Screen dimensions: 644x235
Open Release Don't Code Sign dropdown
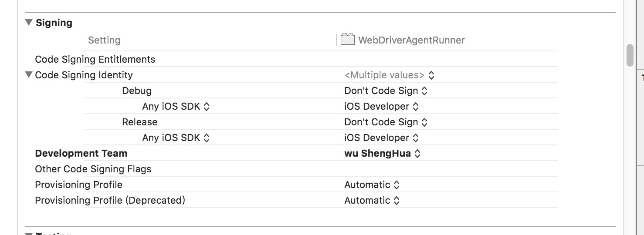coord(386,122)
